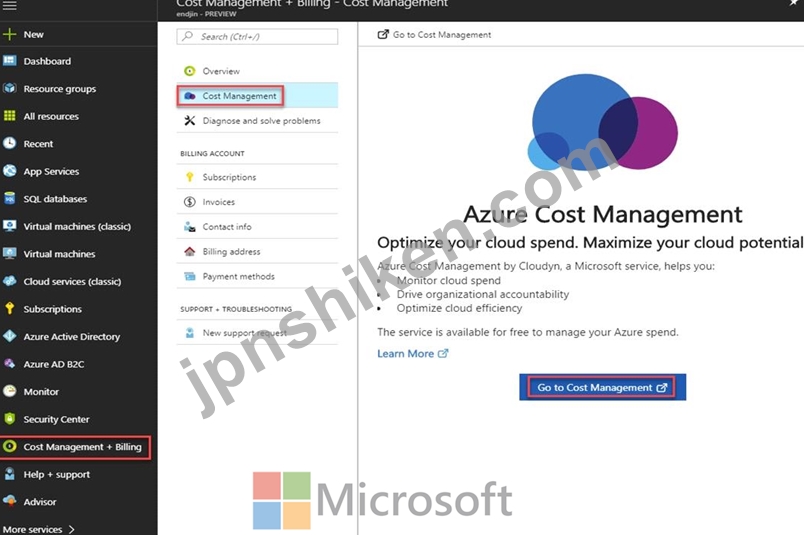Click the New support request icon

tap(190, 332)
